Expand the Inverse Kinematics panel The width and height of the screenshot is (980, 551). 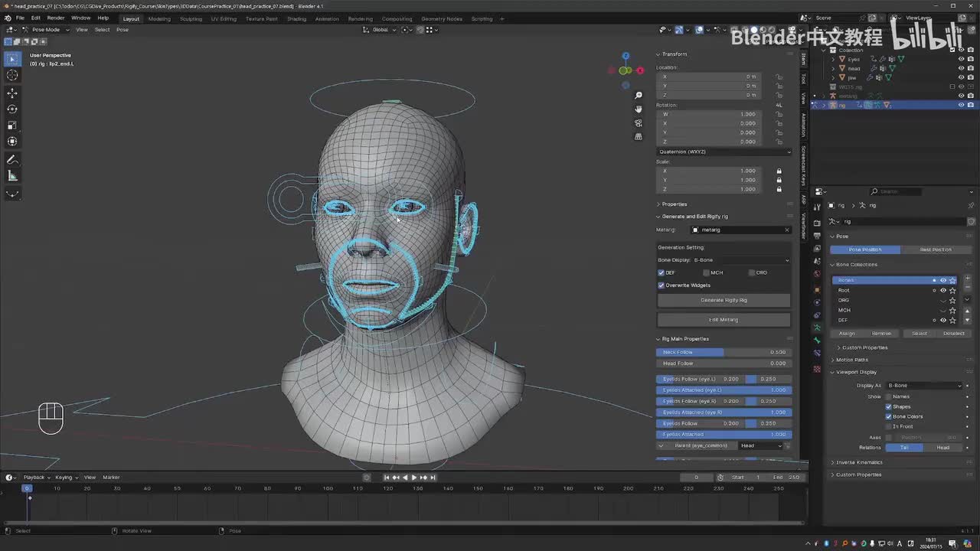859,462
